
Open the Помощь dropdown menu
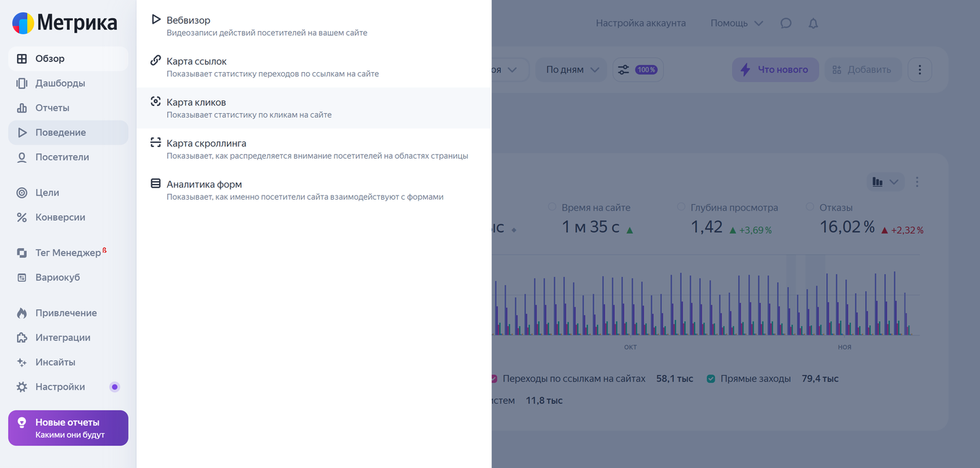tap(736, 23)
